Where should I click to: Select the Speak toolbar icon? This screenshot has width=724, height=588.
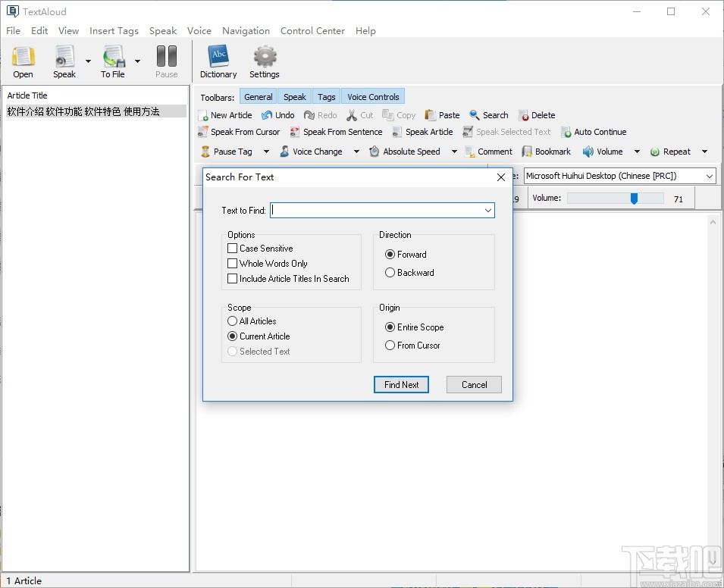[x=64, y=61]
